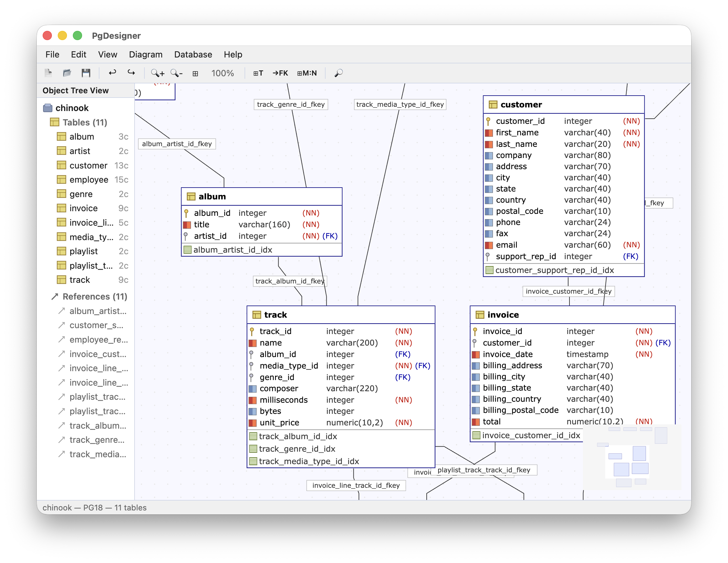
Task: Zoom in on the diagram
Action: point(157,73)
